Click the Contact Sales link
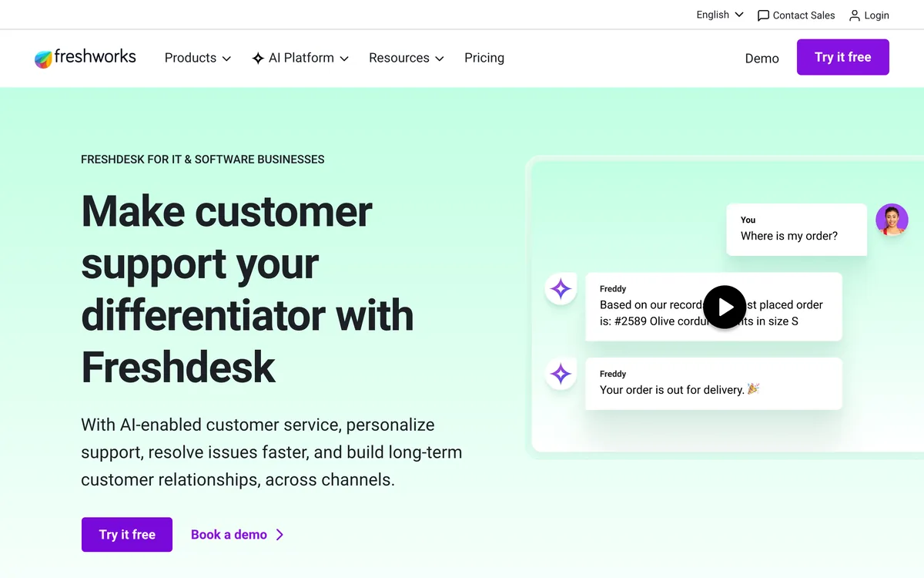This screenshot has width=924, height=578. [796, 15]
